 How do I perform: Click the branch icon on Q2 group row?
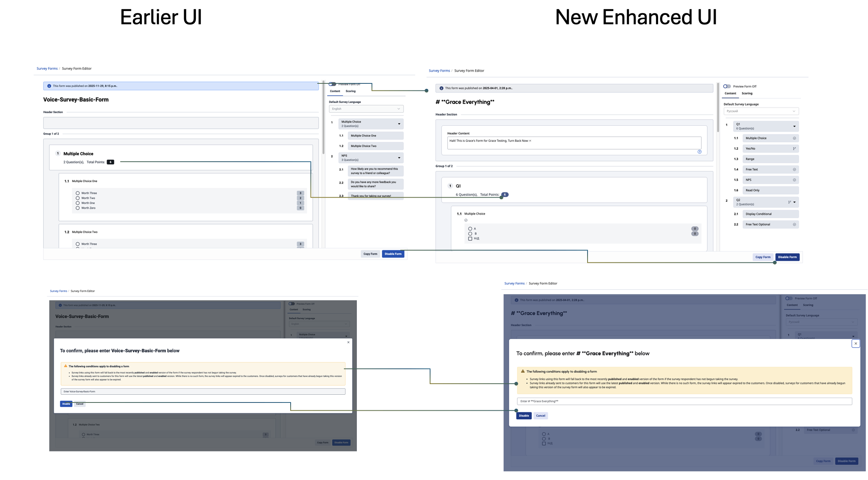coord(789,202)
